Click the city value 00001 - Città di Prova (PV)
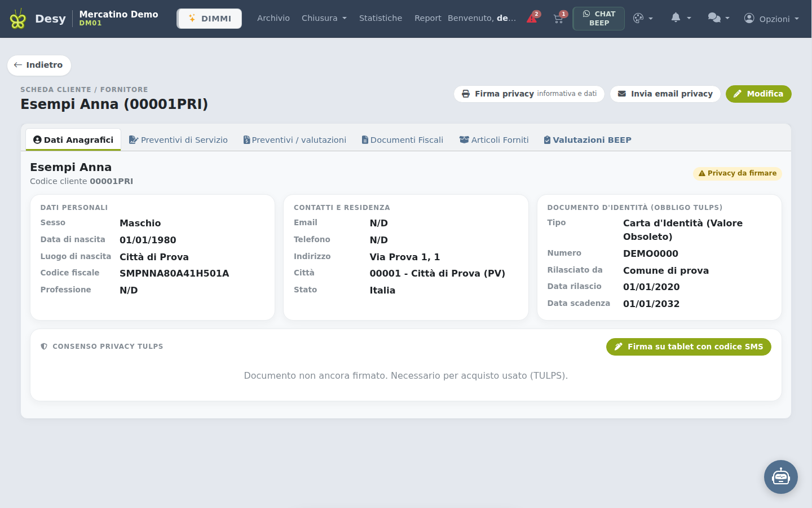 pos(438,273)
